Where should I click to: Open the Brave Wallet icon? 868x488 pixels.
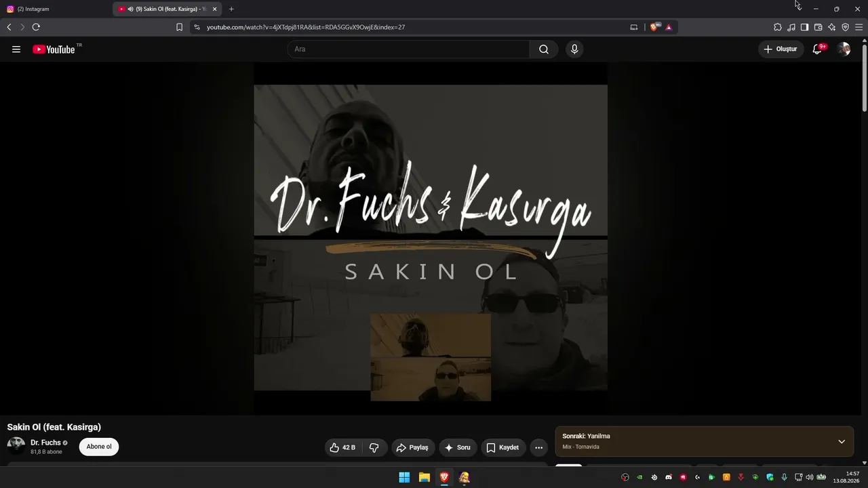coord(818,27)
